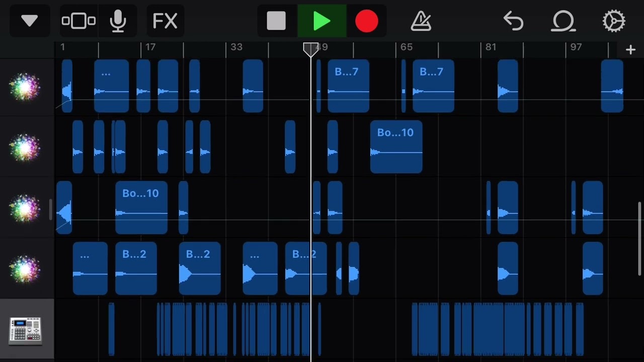
Task: Jump to bar 97 on ruler
Action: click(576, 47)
